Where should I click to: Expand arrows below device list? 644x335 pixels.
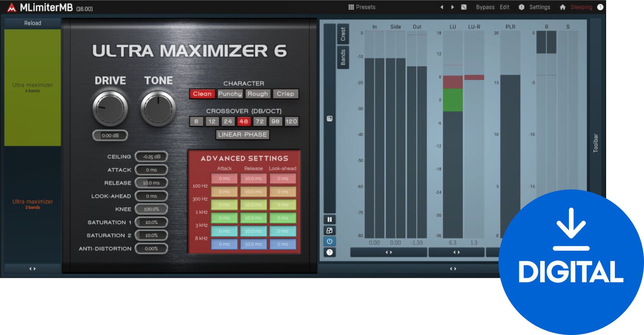[33, 269]
